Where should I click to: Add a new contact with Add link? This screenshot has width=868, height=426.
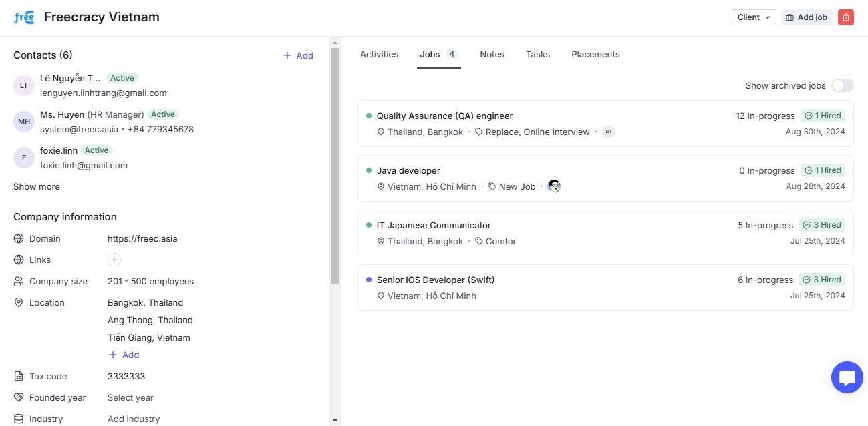[x=298, y=55]
